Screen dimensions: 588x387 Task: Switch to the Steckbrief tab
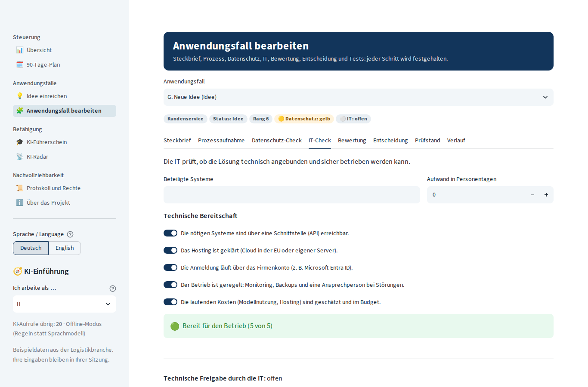coord(177,141)
